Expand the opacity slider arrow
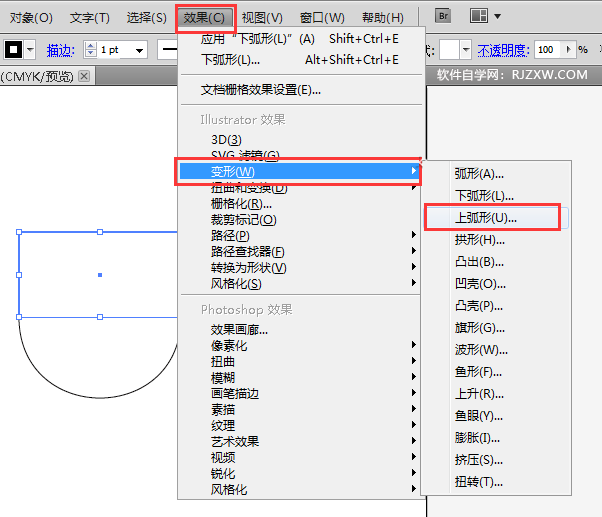The image size is (602, 517). 569,49
